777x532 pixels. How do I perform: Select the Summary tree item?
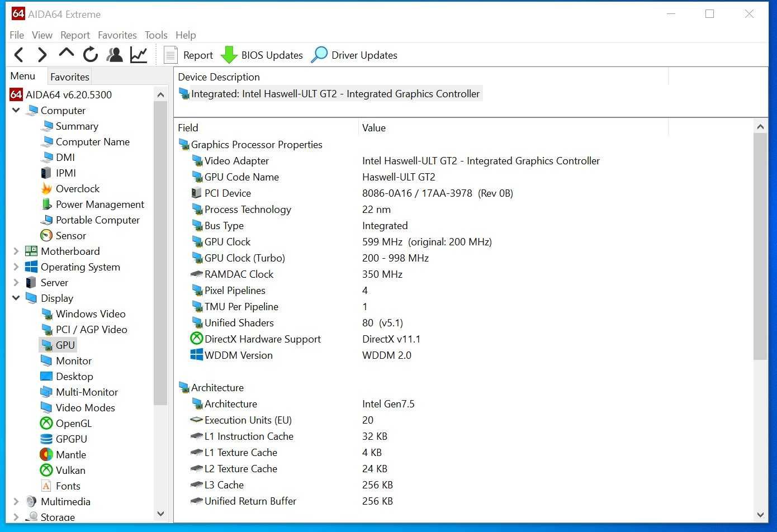tap(77, 126)
